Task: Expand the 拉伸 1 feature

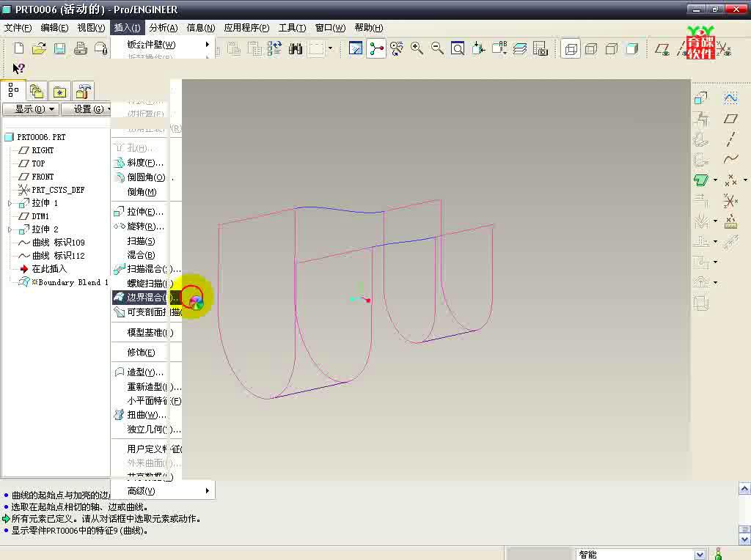Action: click(10, 204)
